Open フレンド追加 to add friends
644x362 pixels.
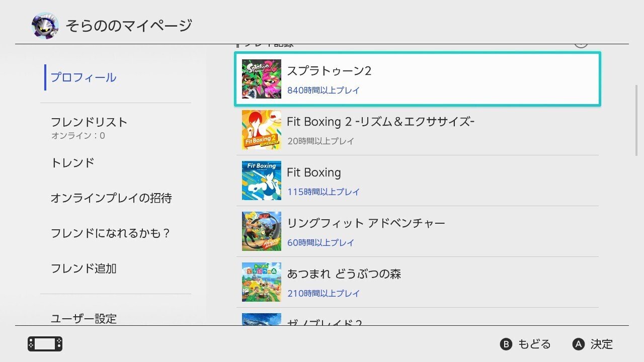pos(84,268)
